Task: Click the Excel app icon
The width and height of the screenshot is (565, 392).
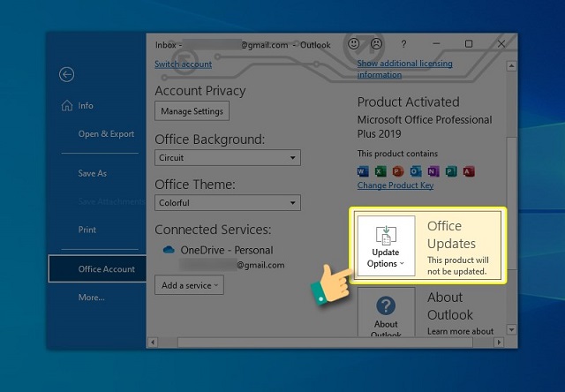Action: coord(380,171)
